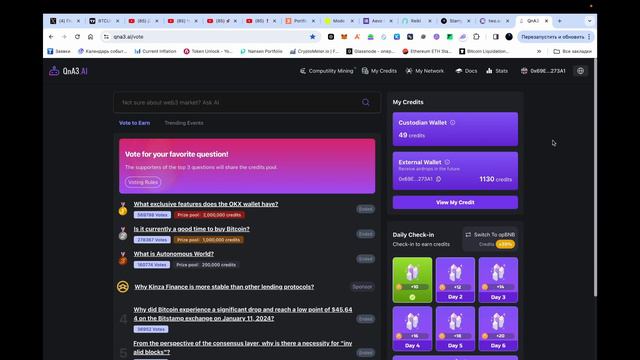Click the page vertical scrollbar

pyautogui.click(x=595, y=178)
